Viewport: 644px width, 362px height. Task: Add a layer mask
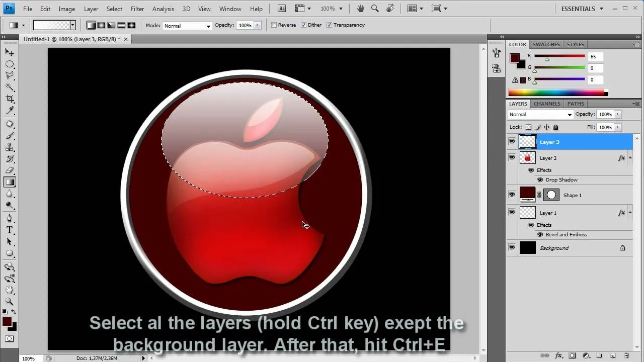572,355
